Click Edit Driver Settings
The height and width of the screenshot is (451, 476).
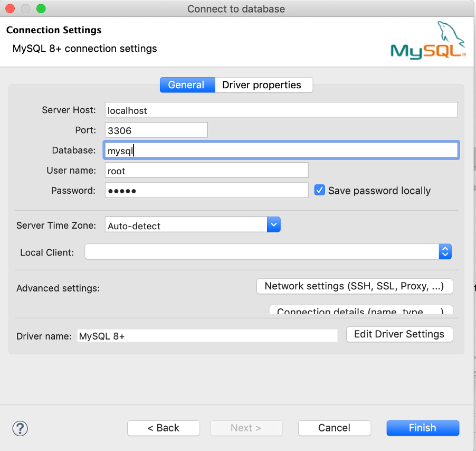399,334
